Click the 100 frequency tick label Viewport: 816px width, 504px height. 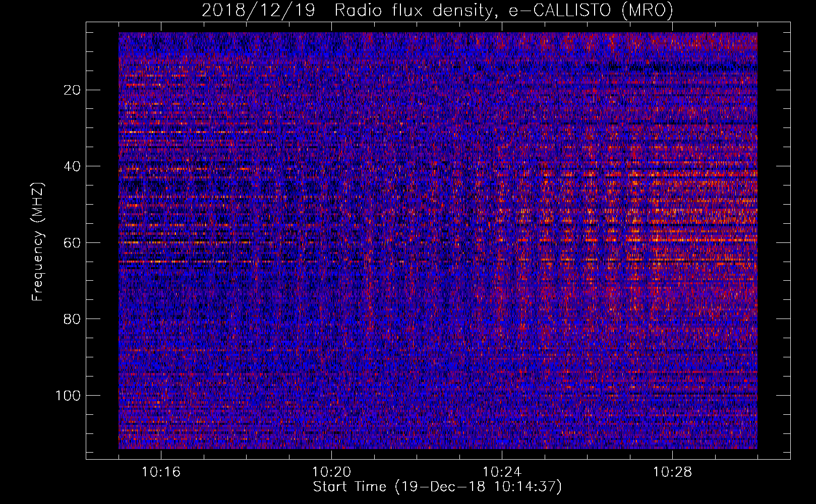point(68,396)
